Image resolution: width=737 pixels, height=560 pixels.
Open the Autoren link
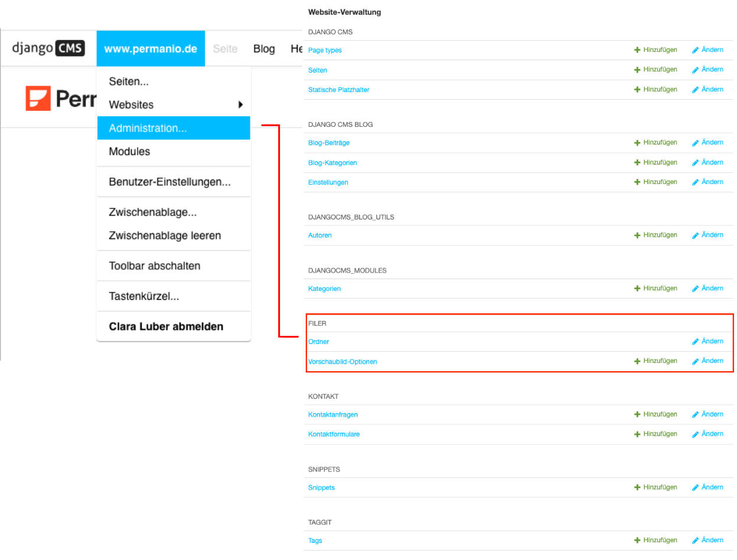320,235
